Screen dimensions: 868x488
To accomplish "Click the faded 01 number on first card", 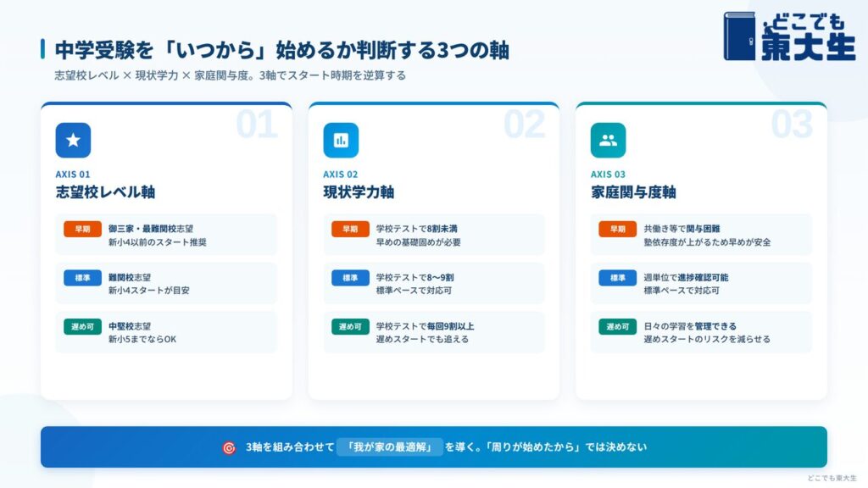I will (257, 125).
